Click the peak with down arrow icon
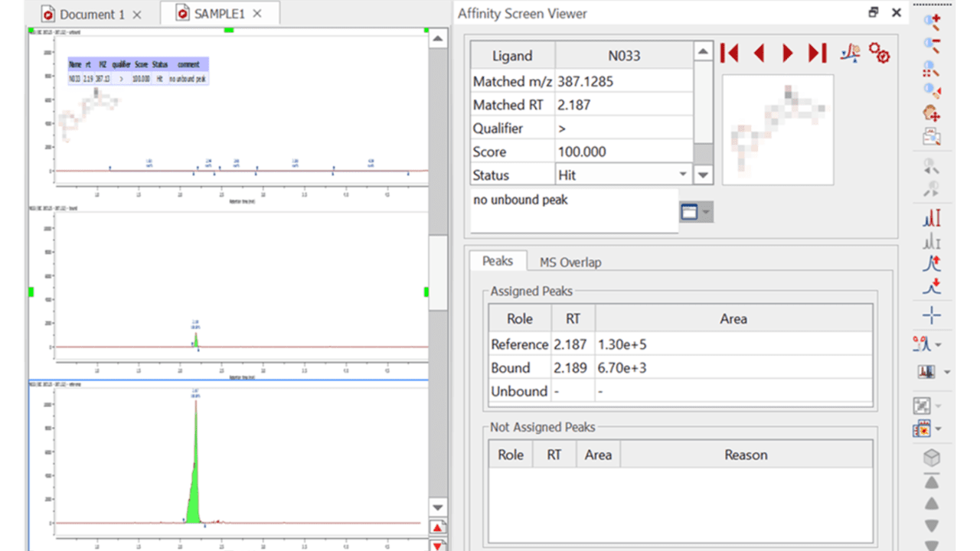This screenshot has width=980, height=551. pyautogui.click(x=931, y=289)
